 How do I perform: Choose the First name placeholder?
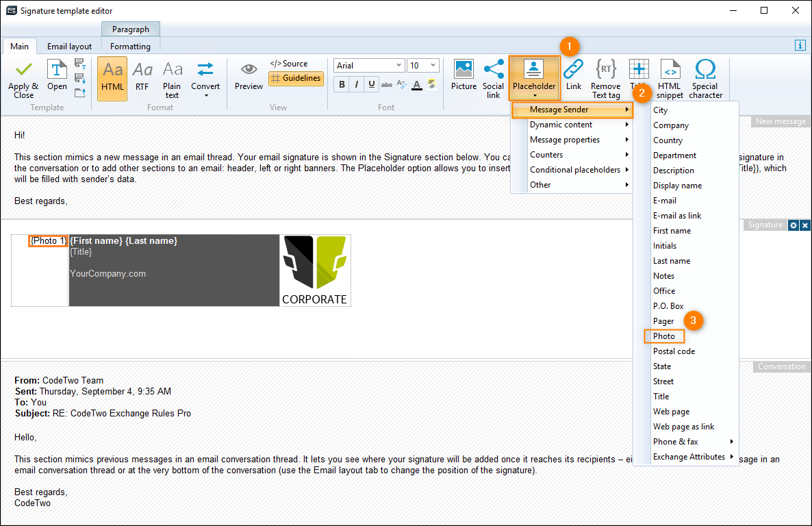(x=686, y=231)
